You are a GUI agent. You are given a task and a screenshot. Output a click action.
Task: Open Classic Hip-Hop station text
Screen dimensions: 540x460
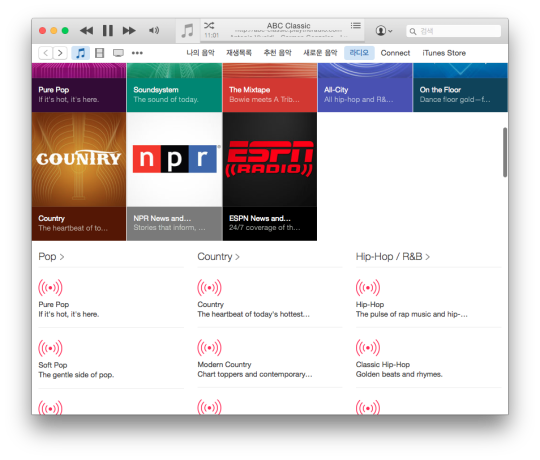click(383, 364)
